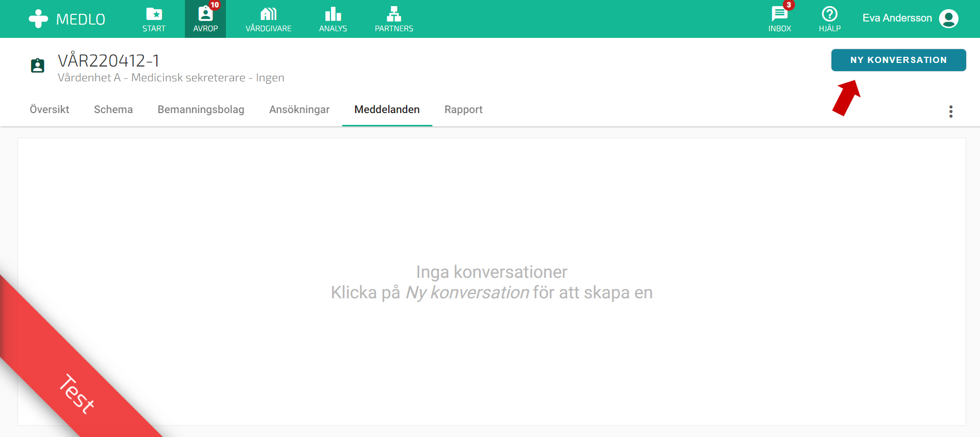Switch to the Schema tab
The width and height of the screenshot is (980, 437).
click(x=113, y=110)
